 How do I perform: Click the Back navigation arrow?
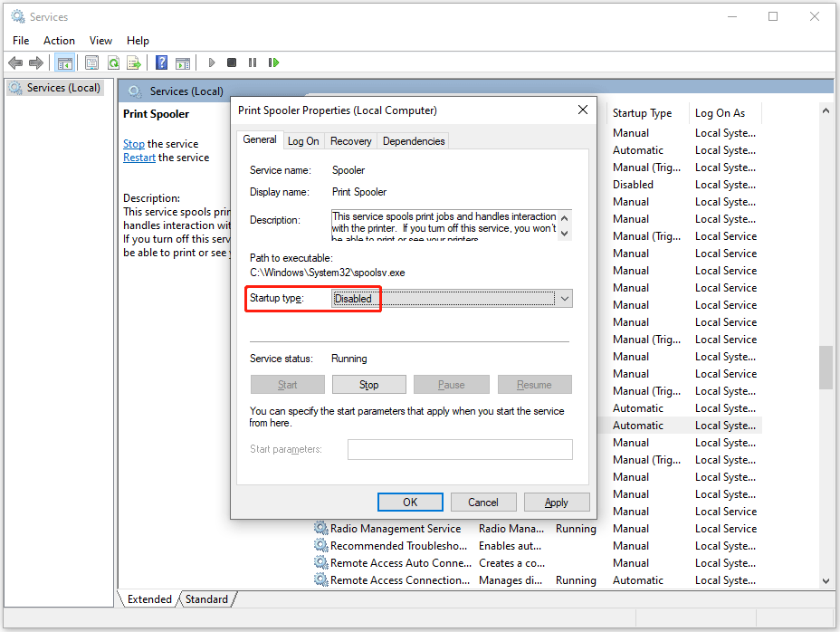click(x=15, y=62)
